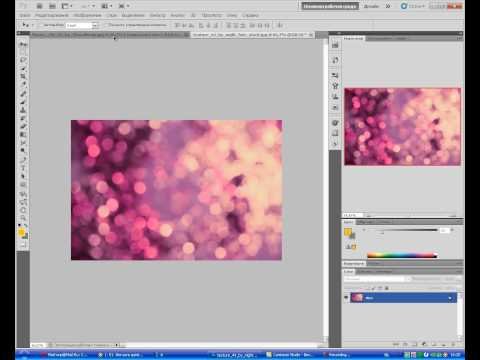Launch Bridge from the application bar
The image size is (480, 360).
click(39, 6)
